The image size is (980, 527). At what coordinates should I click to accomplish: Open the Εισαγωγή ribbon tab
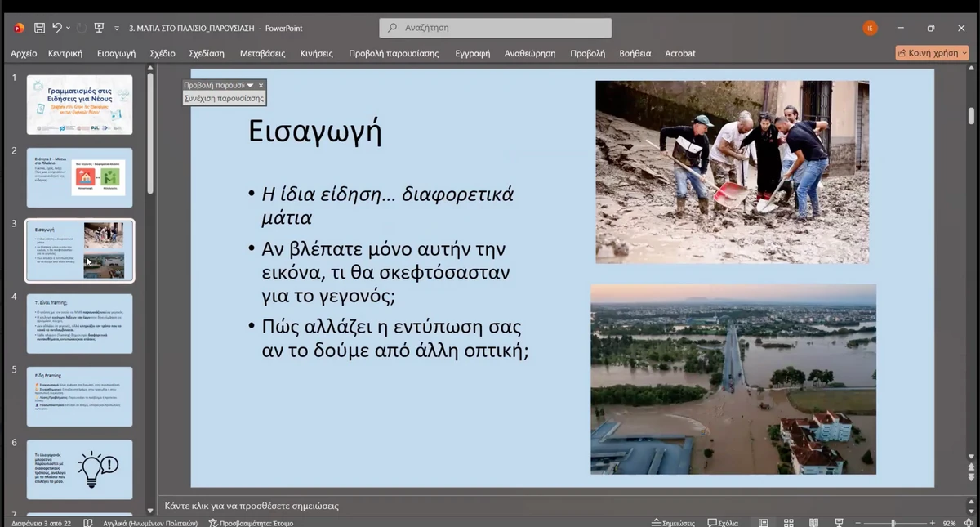(x=116, y=53)
